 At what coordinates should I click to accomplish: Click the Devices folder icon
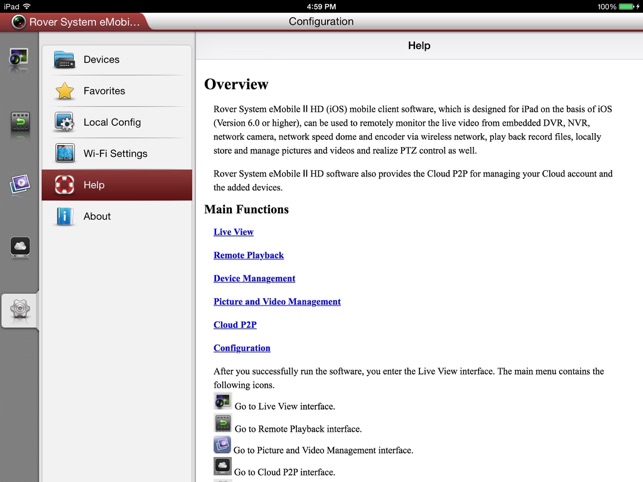click(x=64, y=59)
